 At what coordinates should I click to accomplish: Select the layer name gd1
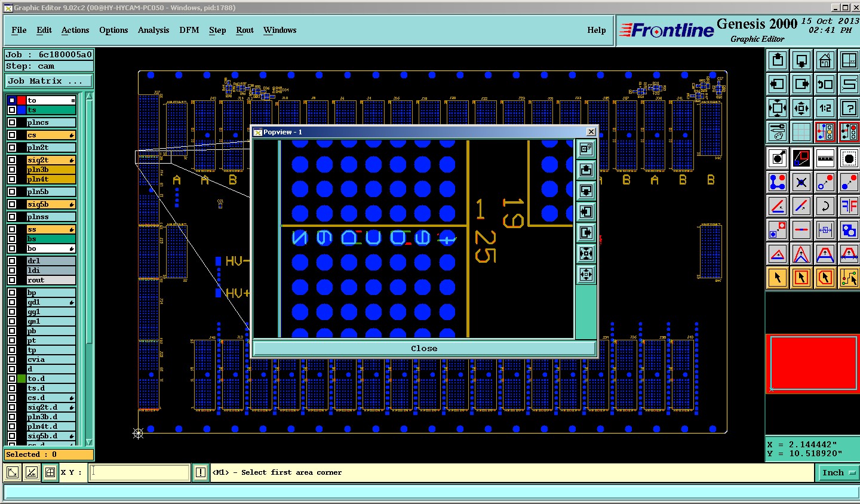click(x=51, y=302)
